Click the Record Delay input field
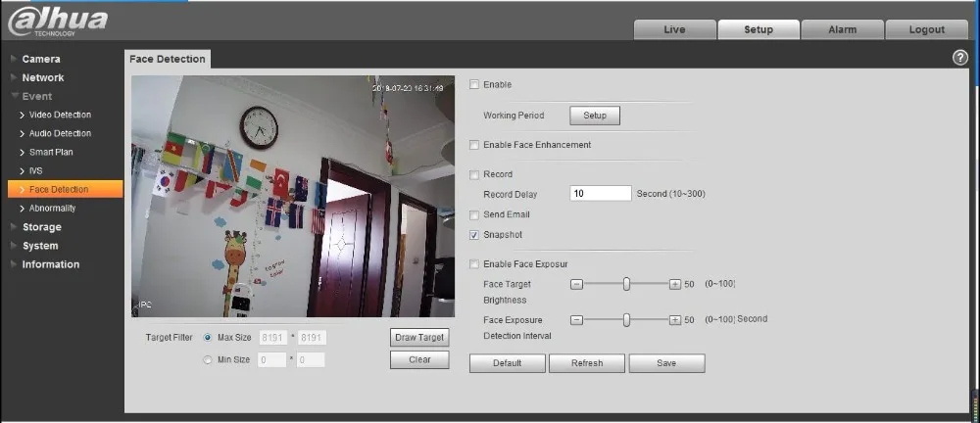 [x=601, y=194]
